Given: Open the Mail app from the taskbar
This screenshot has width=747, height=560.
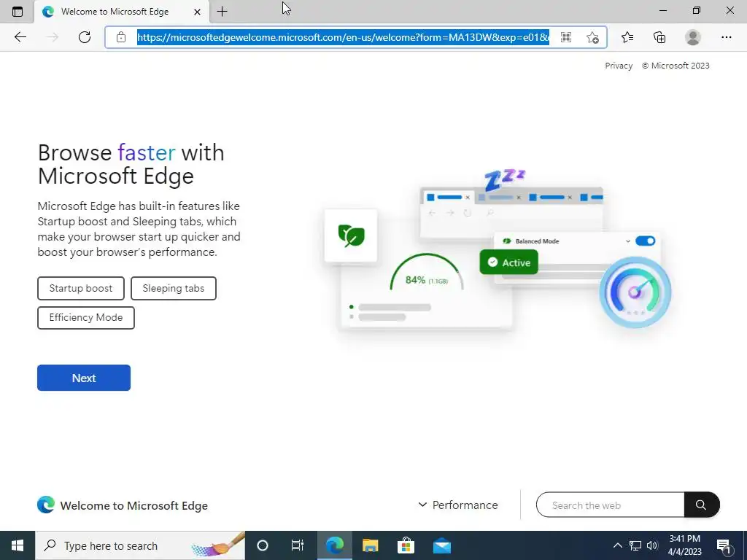Looking at the screenshot, I should click(442, 545).
